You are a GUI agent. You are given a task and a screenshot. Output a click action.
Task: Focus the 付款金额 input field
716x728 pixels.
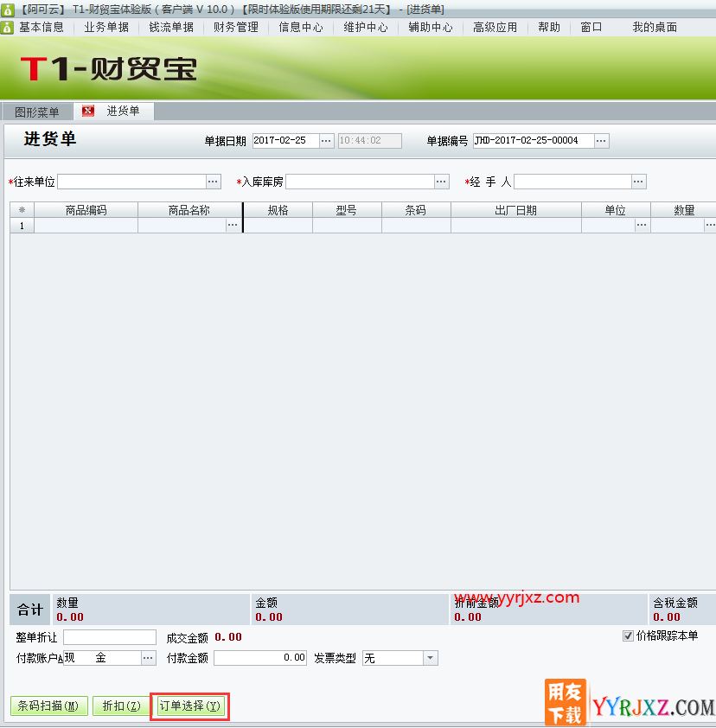click(x=260, y=658)
